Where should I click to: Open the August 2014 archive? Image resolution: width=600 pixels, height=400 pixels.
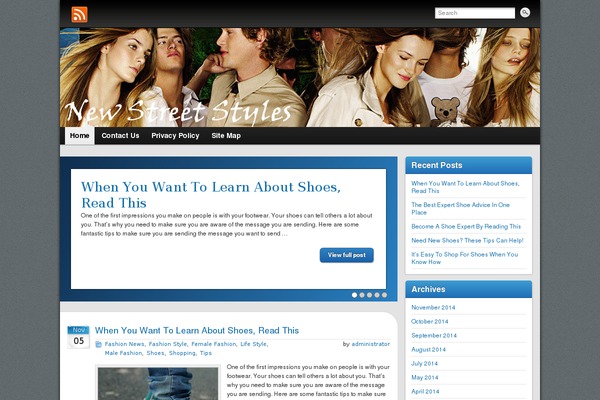(428, 349)
